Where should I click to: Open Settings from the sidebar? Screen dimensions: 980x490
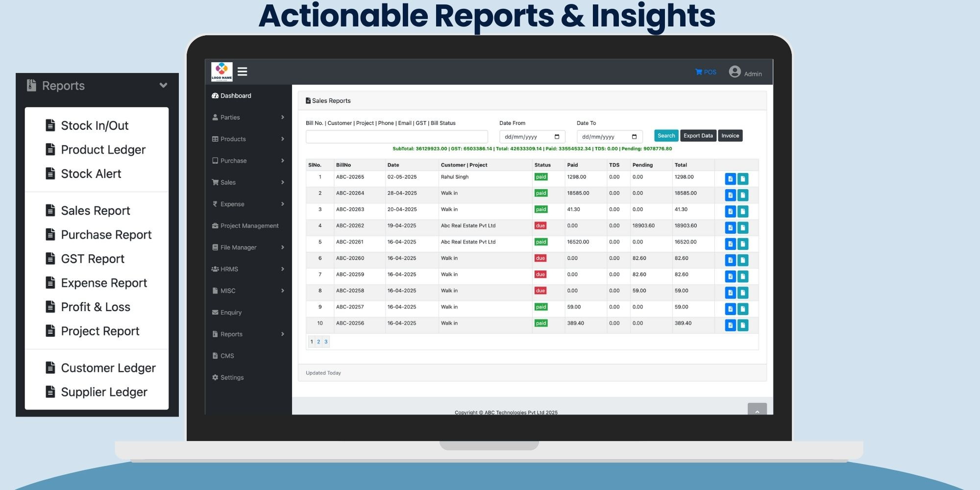coord(232,377)
